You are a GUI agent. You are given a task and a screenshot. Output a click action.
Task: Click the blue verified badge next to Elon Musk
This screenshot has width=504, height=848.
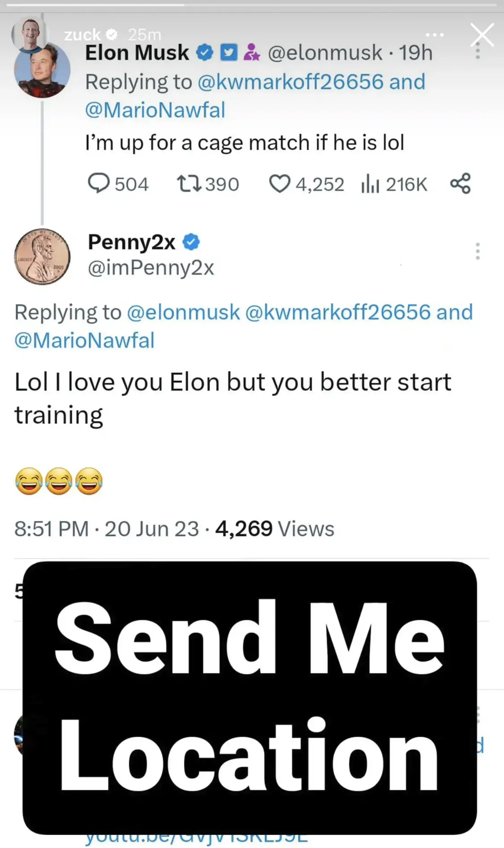pyautogui.click(x=205, y=53)
